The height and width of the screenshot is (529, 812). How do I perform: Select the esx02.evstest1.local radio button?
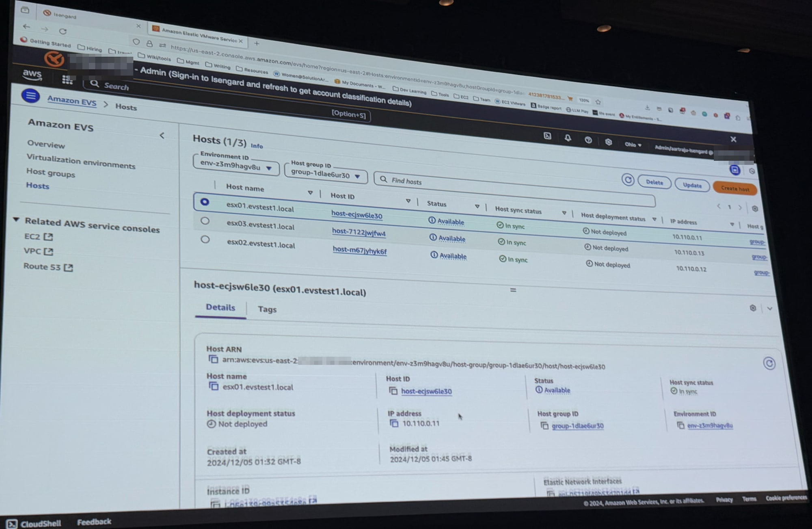[x=205, y=240]
